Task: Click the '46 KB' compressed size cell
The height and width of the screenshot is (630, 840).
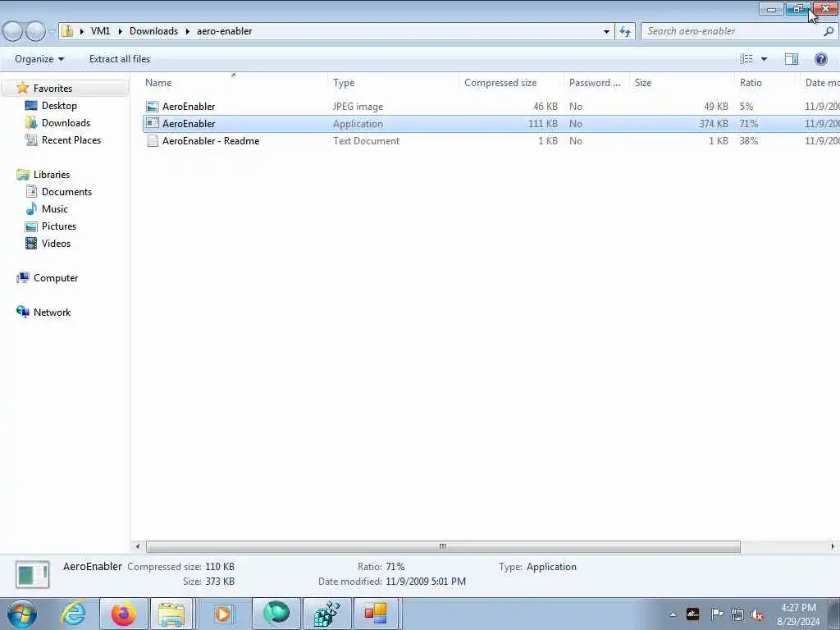Action: pyautogui.click(x=546, y=106)
